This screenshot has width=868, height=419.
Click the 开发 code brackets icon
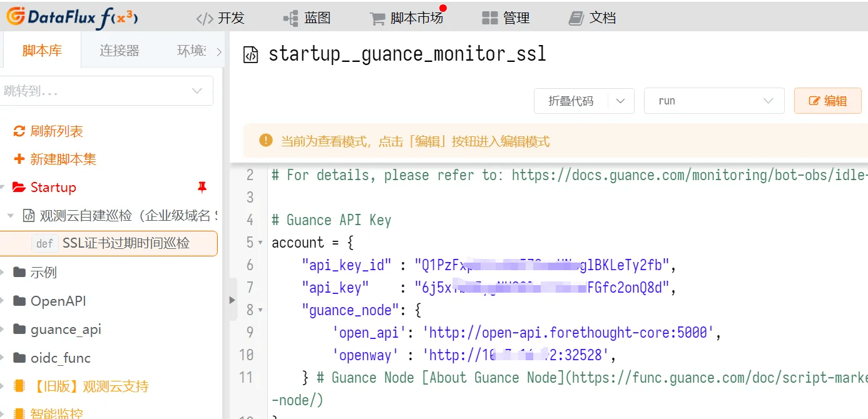coord(205,19)
